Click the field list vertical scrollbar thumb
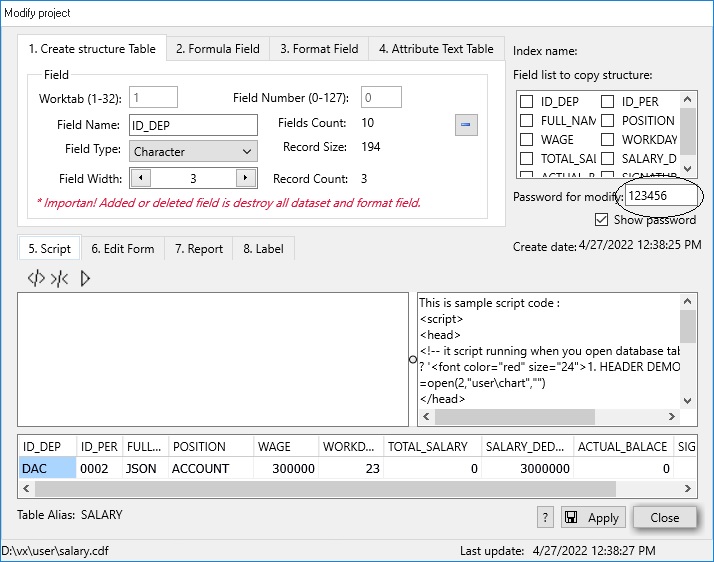This screenshot has height=562, width=714. pyautogui.click(x=688, y=131)
